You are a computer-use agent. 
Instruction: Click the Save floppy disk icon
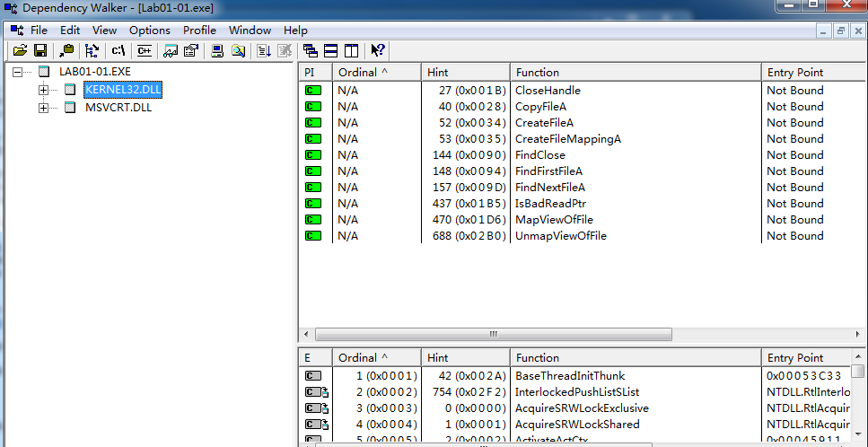(40, 51)
